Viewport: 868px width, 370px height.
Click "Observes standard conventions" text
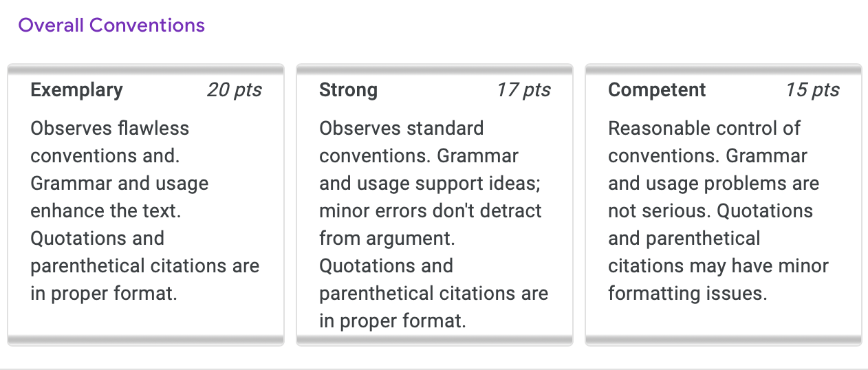pos(402,142)
